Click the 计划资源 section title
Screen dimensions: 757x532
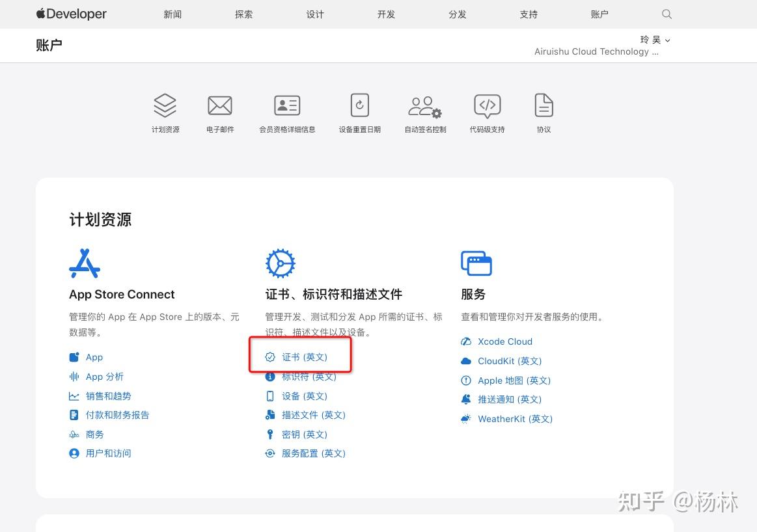[x=100, y=219]
